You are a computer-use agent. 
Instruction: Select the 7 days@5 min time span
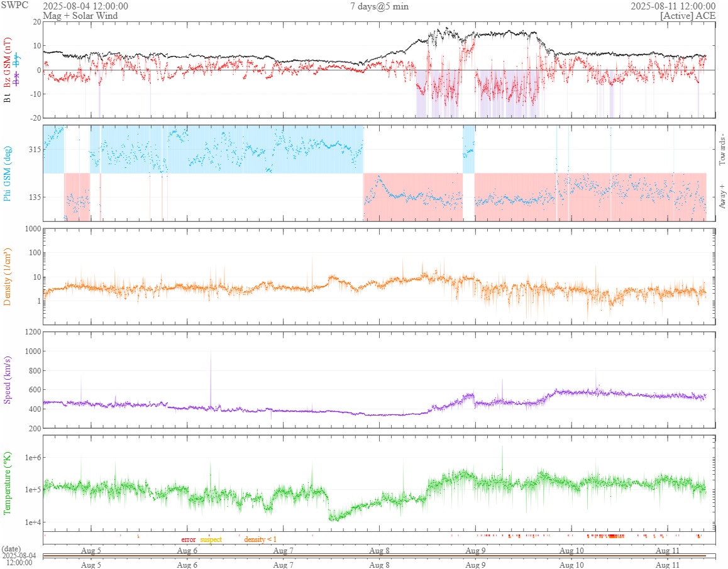(379, 6)
